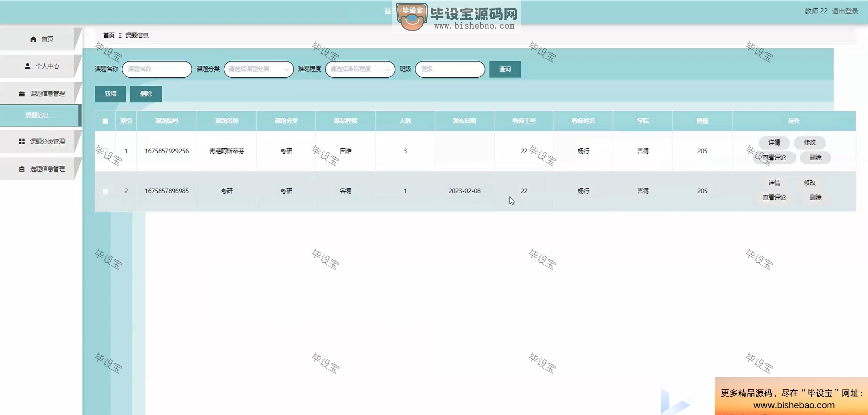Expand the 课题分类管理 sidebar menu

coord(40,141)
